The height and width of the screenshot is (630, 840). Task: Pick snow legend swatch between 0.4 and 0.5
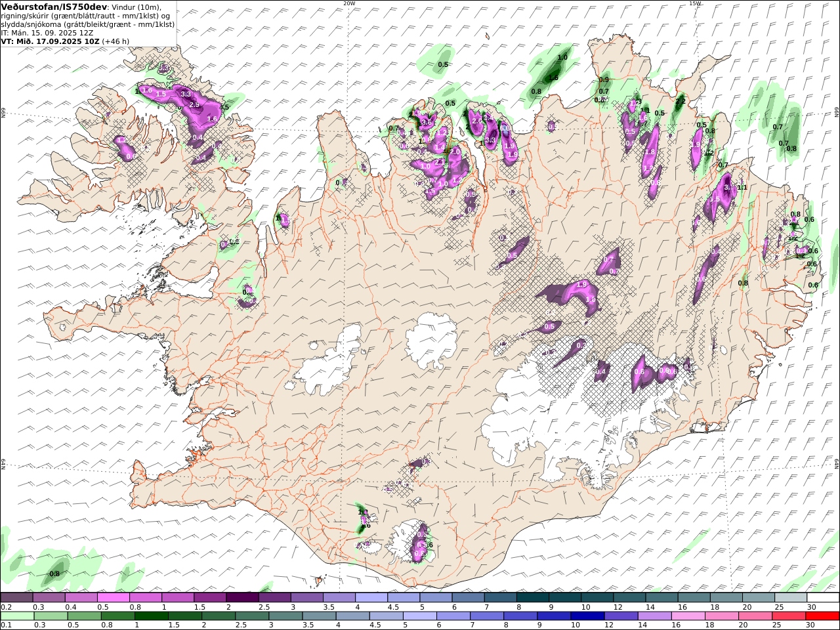(81, 597)
